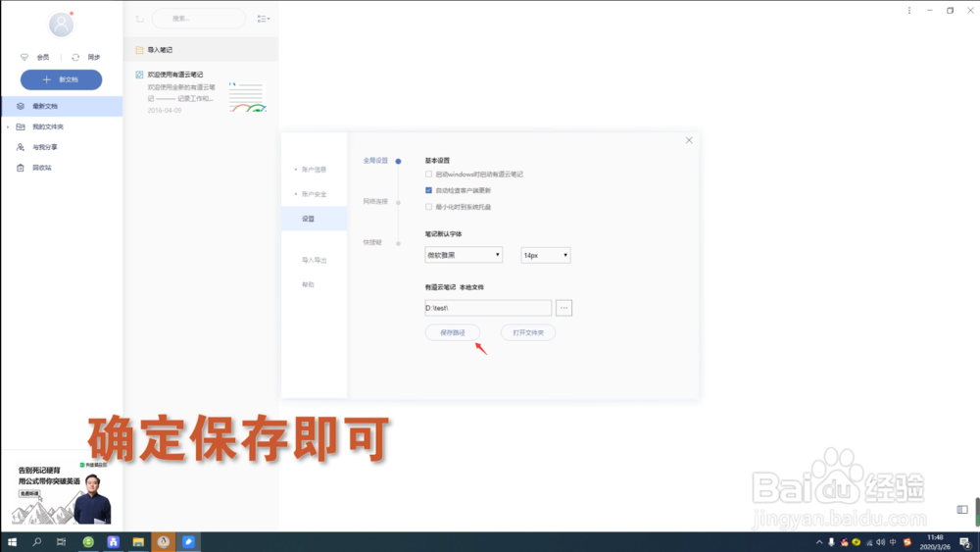The height and width of the screenshot is (552, 980).
Task: Click the latest-documents stack icon
Action: [x=21, y=106]
